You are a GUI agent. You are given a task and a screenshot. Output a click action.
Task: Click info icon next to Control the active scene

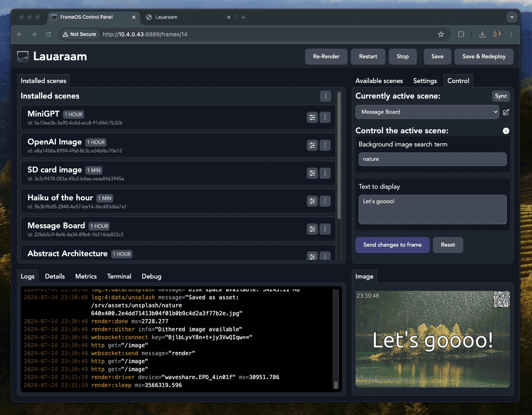point(506,131)
